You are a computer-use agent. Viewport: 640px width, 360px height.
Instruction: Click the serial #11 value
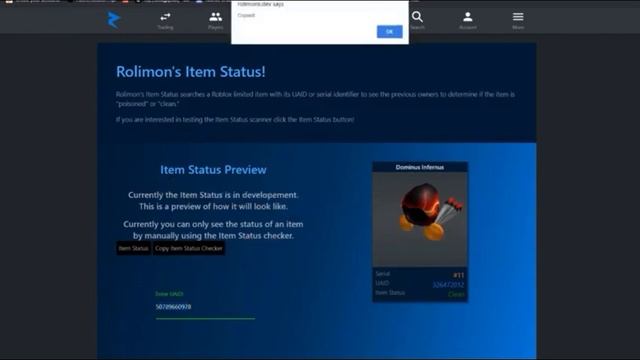(458, 275)
